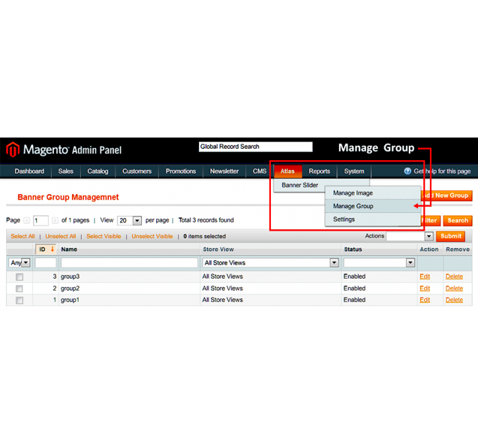The height and width of the screenshot is (448, 478).
Task: Click the Unselect Visible link
Action: coord(152,237)
